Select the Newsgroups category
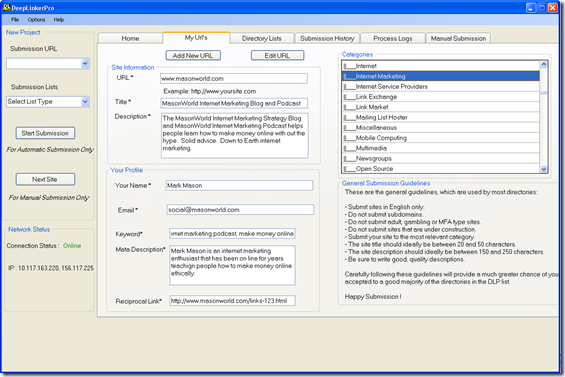The height and width of the screenshot is (377, 565). pos(440,159)
